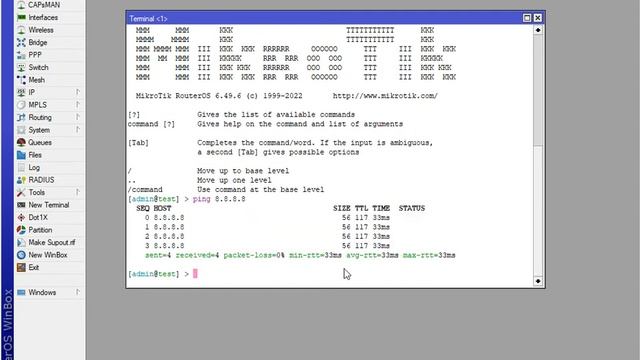The image size is (640, 360).
Task: Click the System gear icon
Action: [x=21, y=130]
